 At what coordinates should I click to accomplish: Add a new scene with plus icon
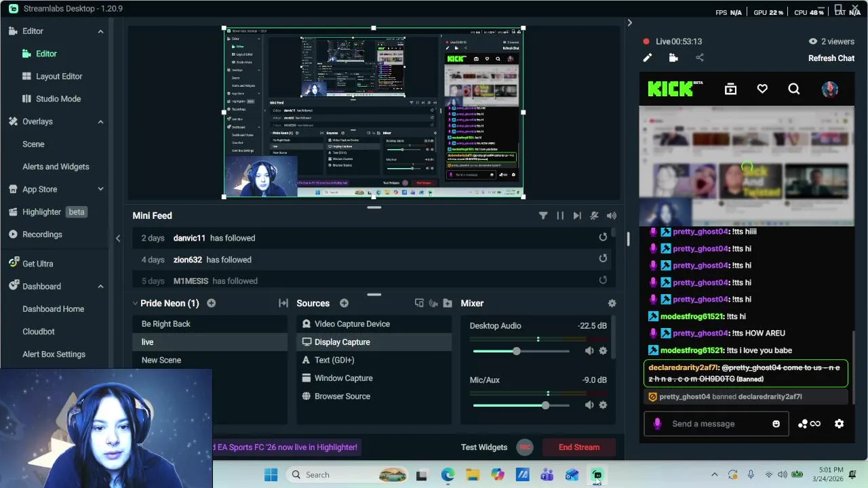pos(211,303)
